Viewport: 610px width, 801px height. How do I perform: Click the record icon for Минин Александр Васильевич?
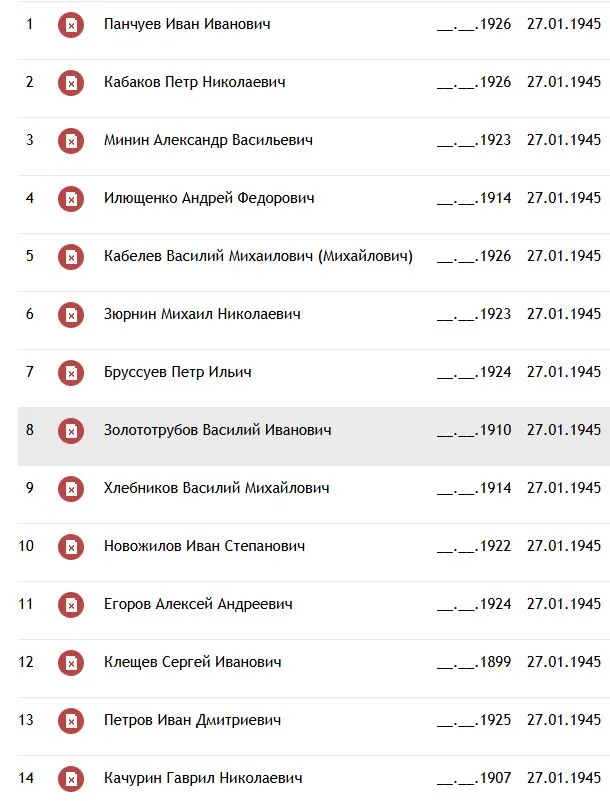tap(71, 141)
